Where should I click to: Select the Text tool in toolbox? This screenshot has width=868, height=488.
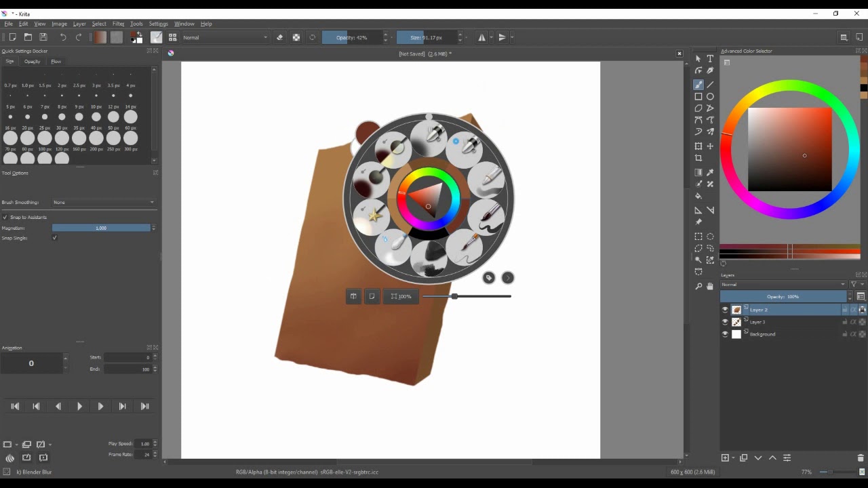(710, 59)
